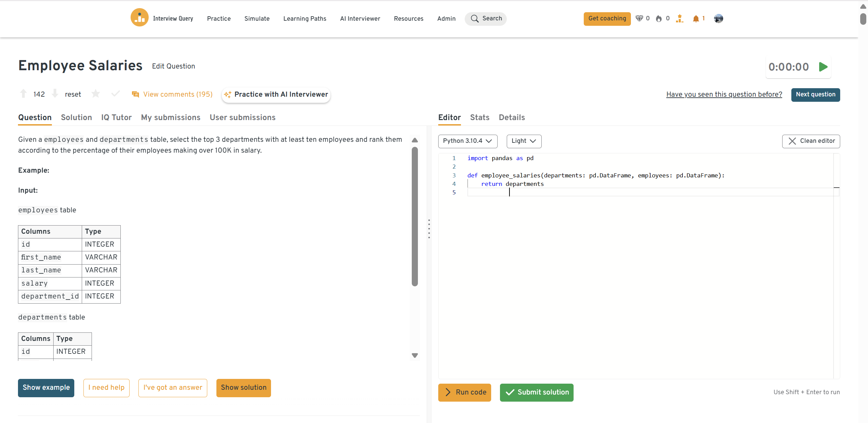The height and width of the screenshot is (423, 868).
Task: Click the diamond gems counter icon
Action: coord(639,19)
